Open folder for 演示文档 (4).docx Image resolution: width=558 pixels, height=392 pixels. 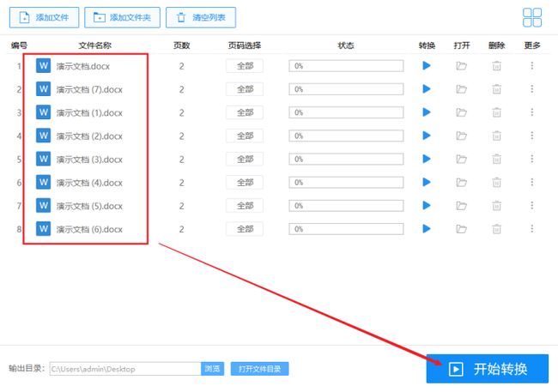(462, 182)
